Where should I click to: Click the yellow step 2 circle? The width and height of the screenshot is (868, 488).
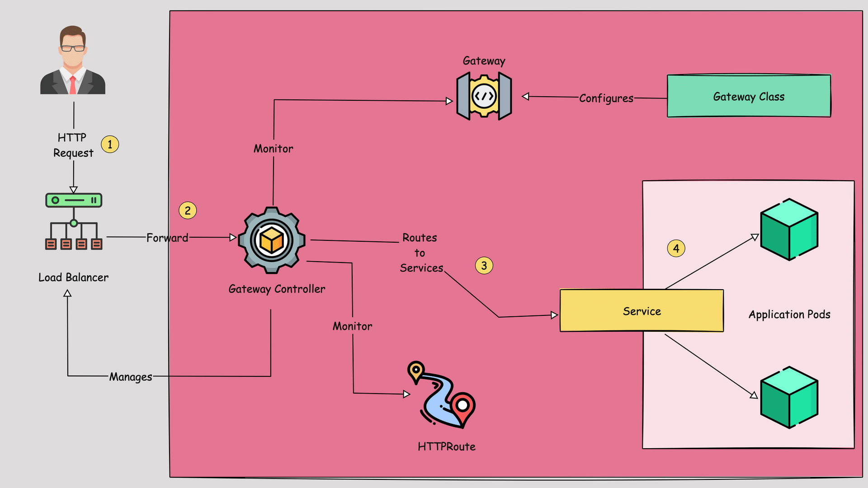(x=188, y=211)
